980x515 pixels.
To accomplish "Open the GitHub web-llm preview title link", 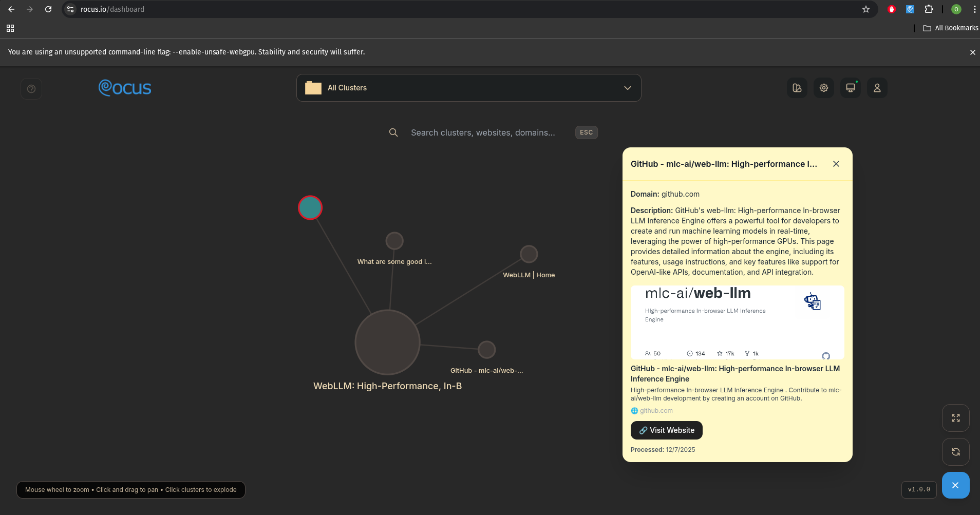I will [x=735, y=374].
